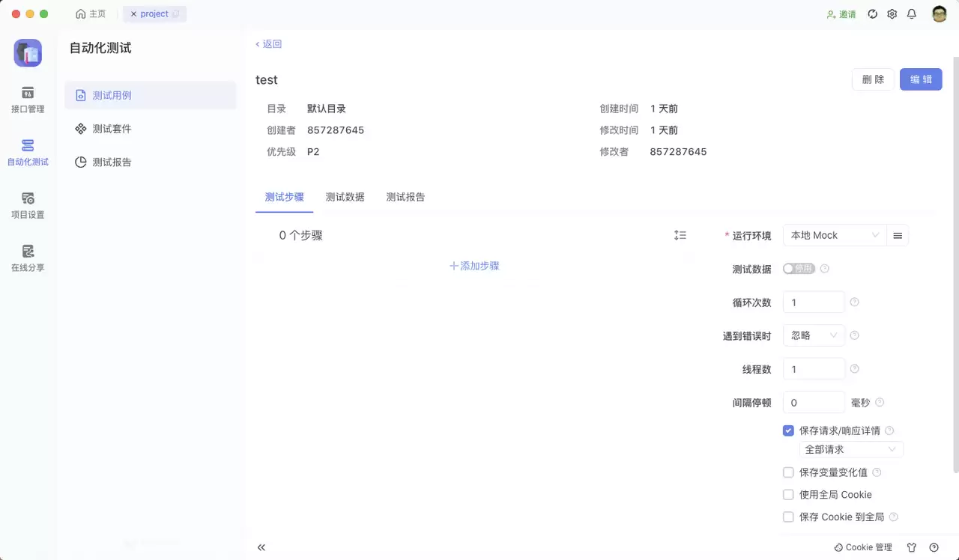Click help icon beside 毫秒
The image size is (959, 560).
880,402
